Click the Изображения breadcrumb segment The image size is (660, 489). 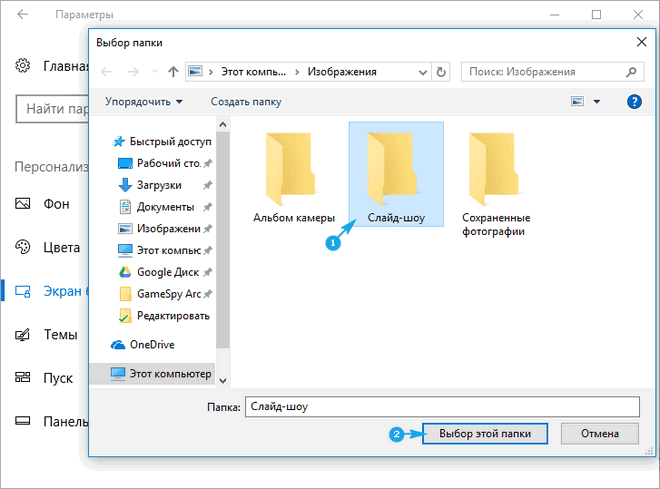coord(342,72)
